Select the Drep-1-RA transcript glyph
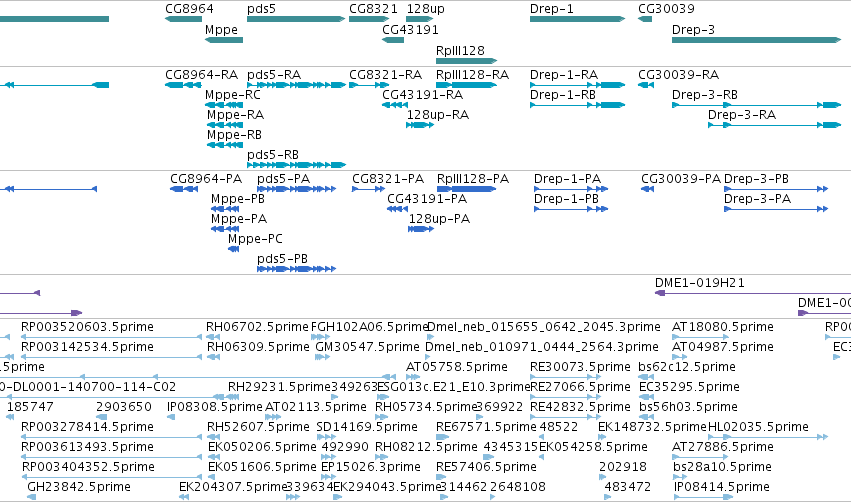Image resolution: width=851 pixels, height=502 pixels. pos(577,85)
